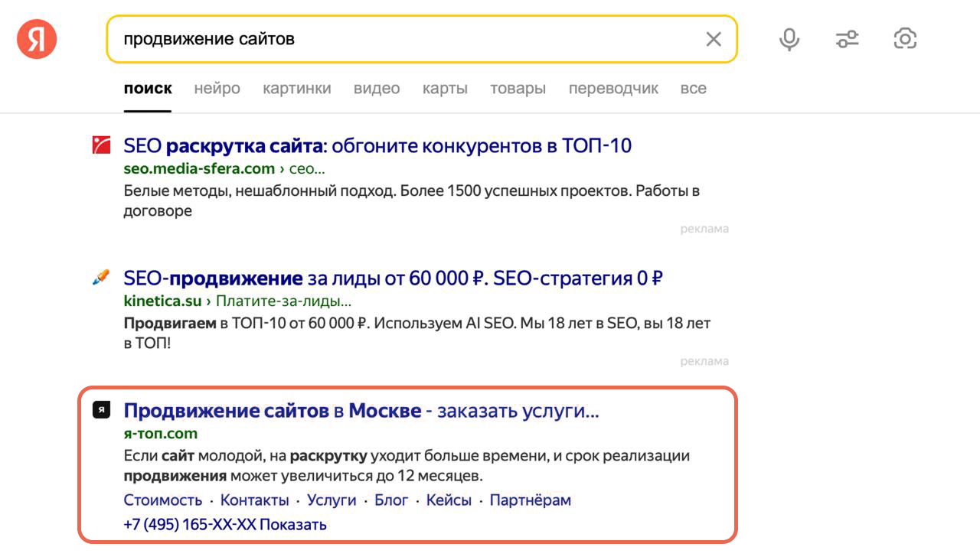Expand the все services menu

693,89
